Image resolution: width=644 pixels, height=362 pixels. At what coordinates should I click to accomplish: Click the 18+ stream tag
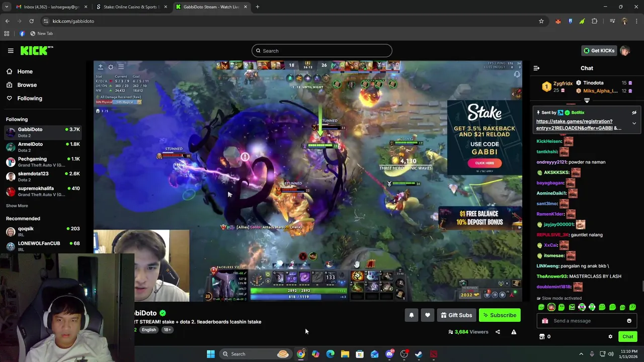pos(167,330)
